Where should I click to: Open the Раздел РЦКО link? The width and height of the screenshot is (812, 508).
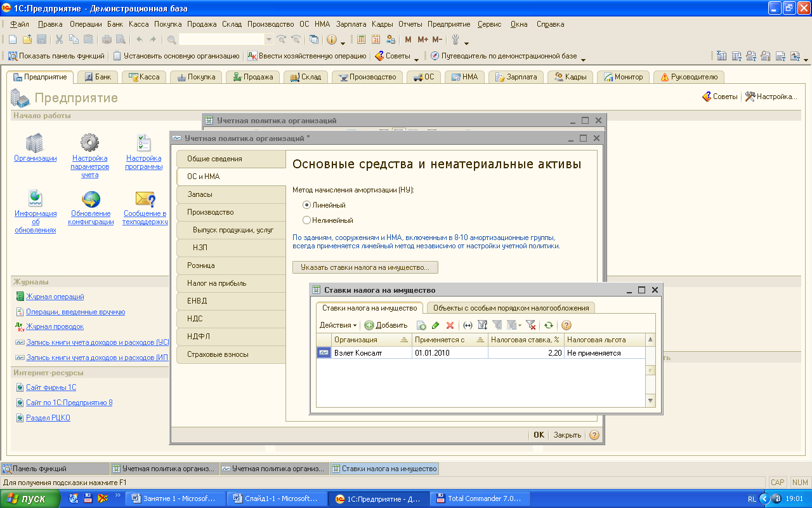click(48, 418)
